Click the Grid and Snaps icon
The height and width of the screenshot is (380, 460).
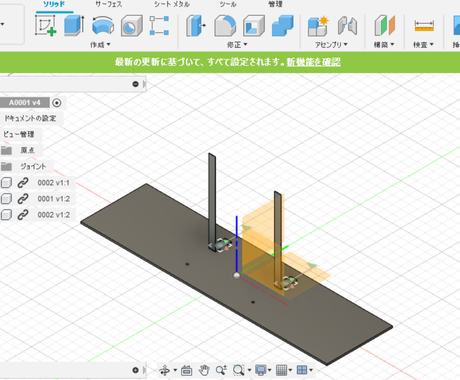pyautogui.click(x=282, y=370)
